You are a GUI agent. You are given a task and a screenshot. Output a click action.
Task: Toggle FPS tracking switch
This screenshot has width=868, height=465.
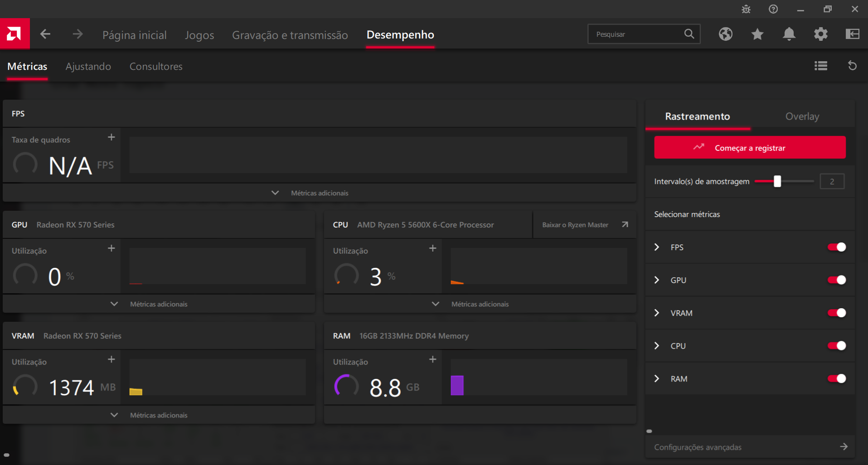pos(837,247)
